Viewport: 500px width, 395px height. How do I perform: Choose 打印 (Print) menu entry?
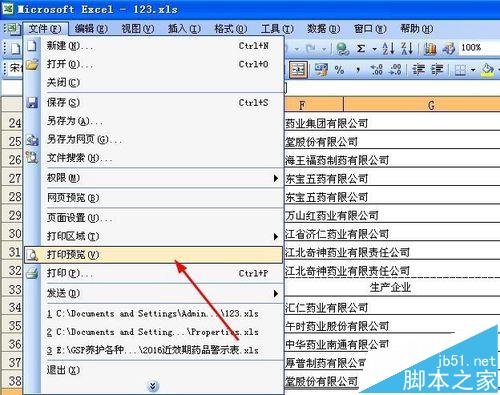(153, 273)
